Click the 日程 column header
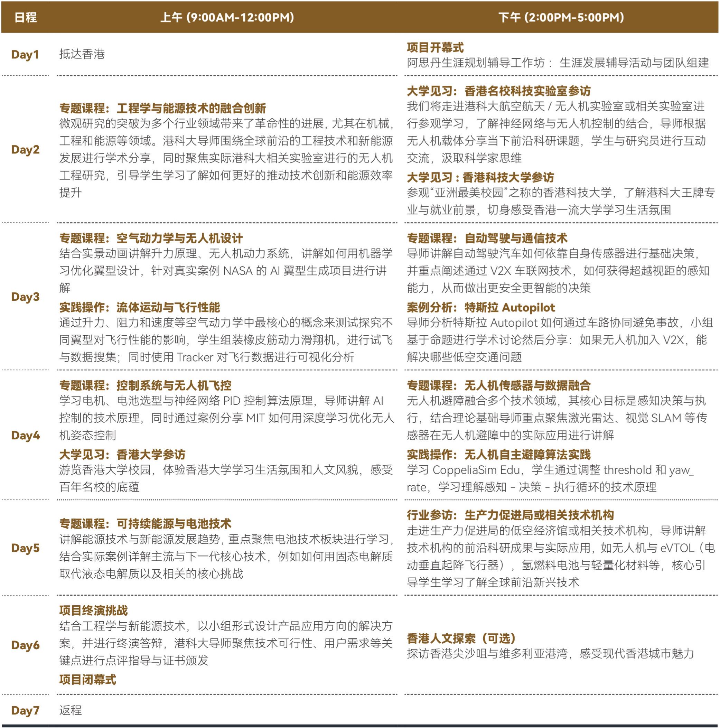This screenshot has height=728, width=720. point(25,17)
